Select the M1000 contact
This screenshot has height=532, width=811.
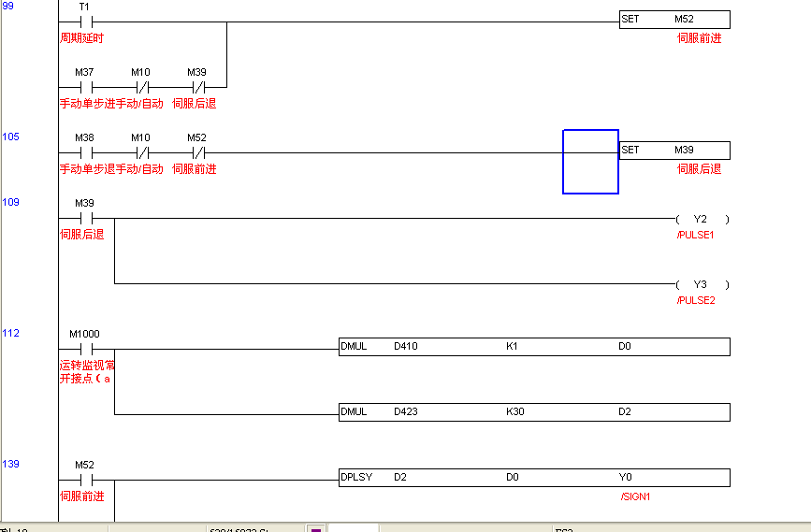85,349
